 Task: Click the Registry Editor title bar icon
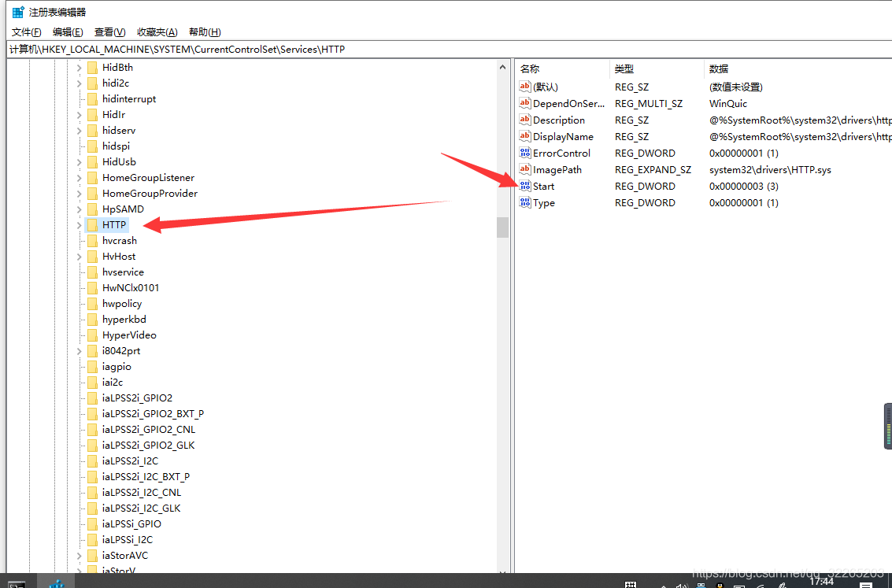(x=18, y=12)
